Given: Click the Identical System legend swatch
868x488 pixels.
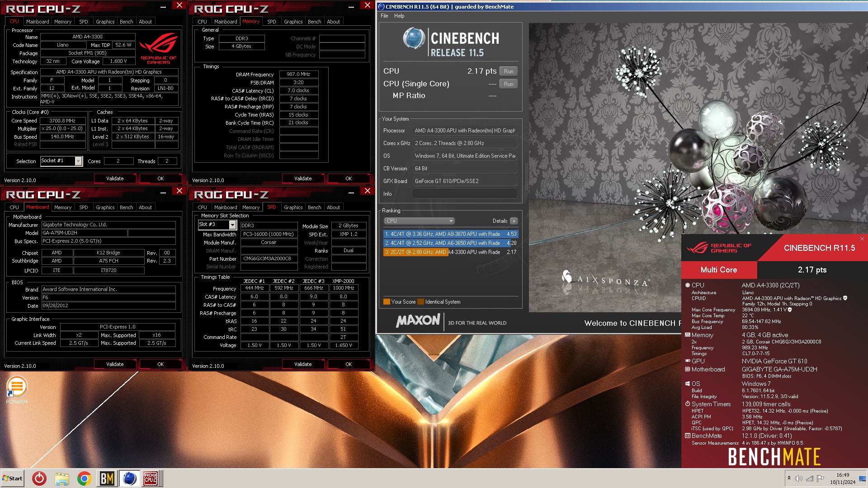Looking at the screenshot, I should (x=420, y=302).
